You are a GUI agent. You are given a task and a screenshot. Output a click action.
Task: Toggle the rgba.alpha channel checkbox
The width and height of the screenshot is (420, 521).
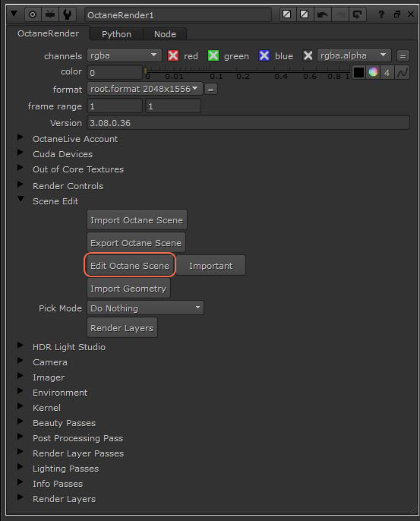308,55
